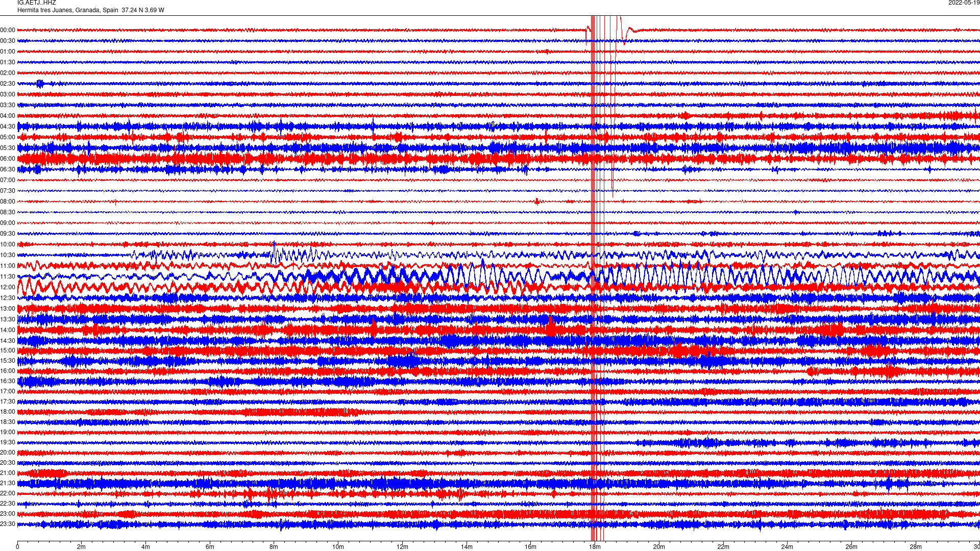Select the 23:00 trace time label

click(8, 514)
